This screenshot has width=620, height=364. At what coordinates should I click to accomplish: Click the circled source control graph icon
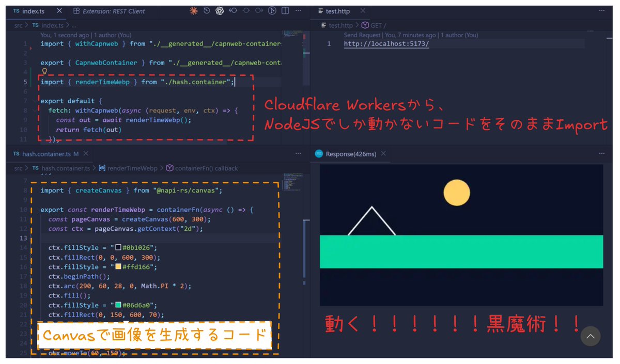[272, 11]
